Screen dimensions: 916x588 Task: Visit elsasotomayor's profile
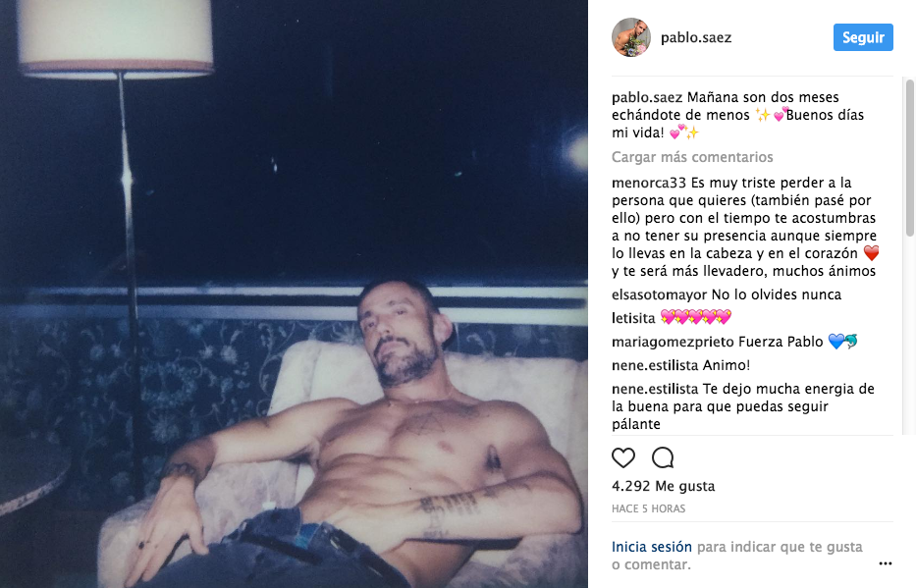tap(660, 294)
